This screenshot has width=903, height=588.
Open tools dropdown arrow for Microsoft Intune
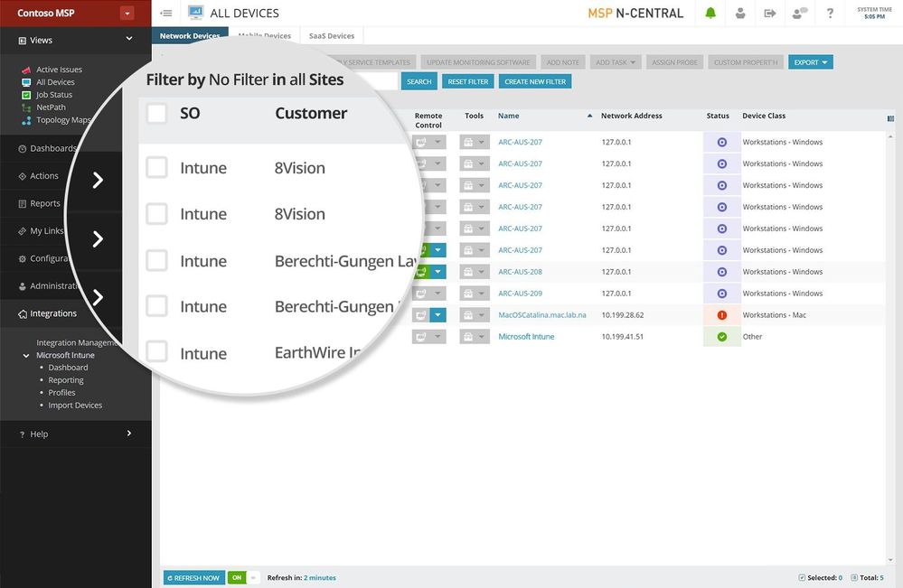[x=482, y=337]
